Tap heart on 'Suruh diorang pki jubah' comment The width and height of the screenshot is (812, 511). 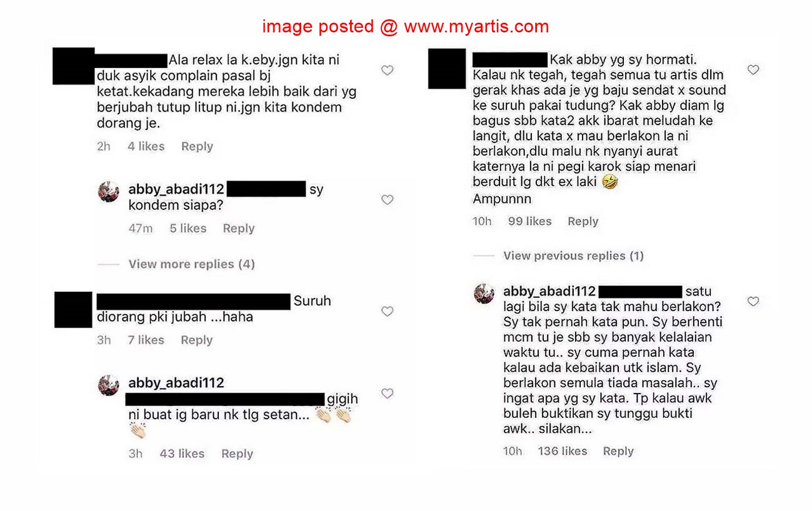tap(387, 311)
